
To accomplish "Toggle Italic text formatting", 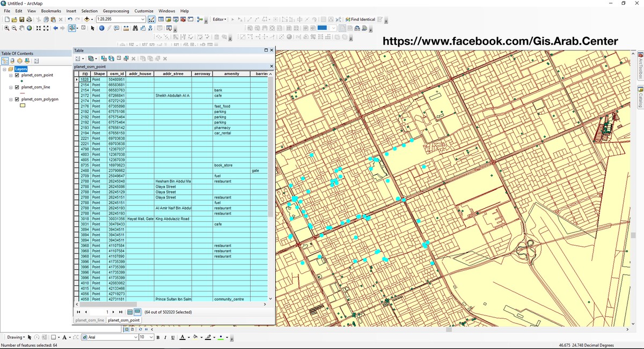I will [165, 337].
